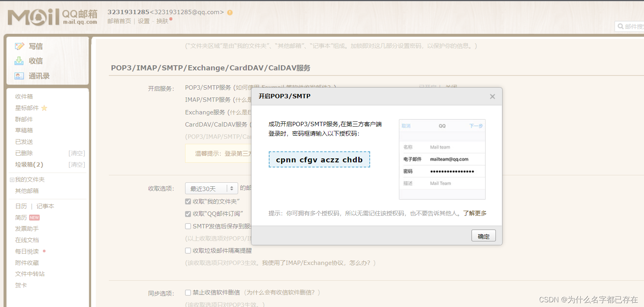Image resolution: width=644 pixels, height=307 pixels.
Task: Open the 草稿箱 drafts folder
Action: point(24,130)
